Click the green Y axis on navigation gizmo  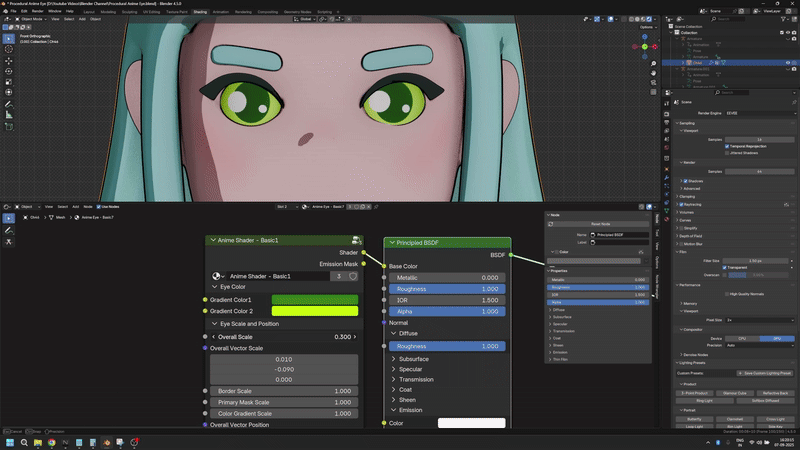(644, 47)
